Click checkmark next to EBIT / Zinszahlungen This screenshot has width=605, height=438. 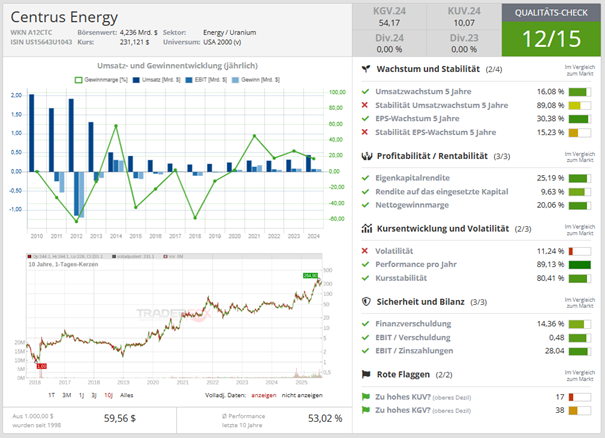pos(365,351)
